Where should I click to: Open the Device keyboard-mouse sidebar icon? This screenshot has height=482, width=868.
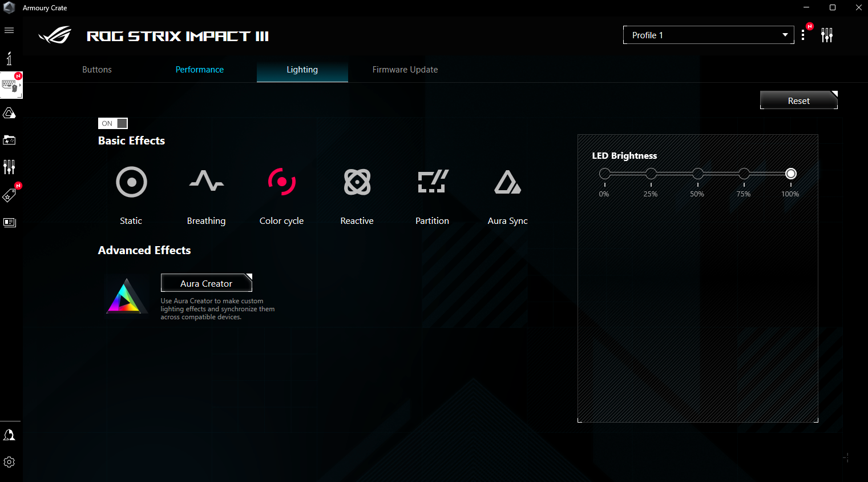click(10, 86)
